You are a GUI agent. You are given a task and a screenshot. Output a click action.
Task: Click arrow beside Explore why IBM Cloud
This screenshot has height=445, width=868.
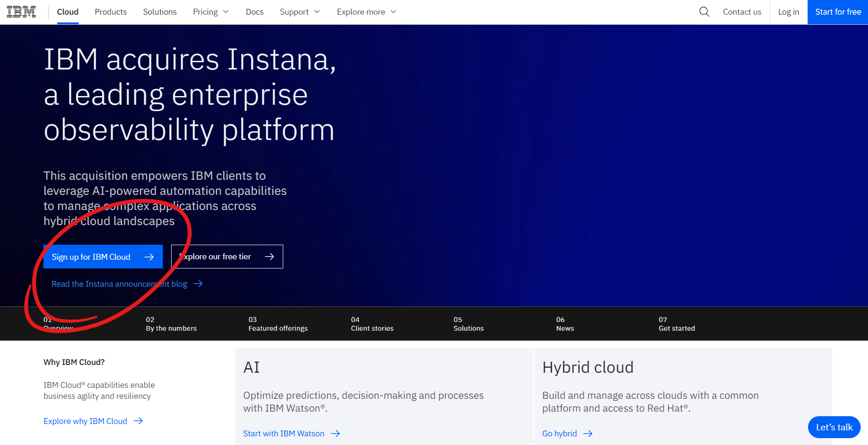138,421
